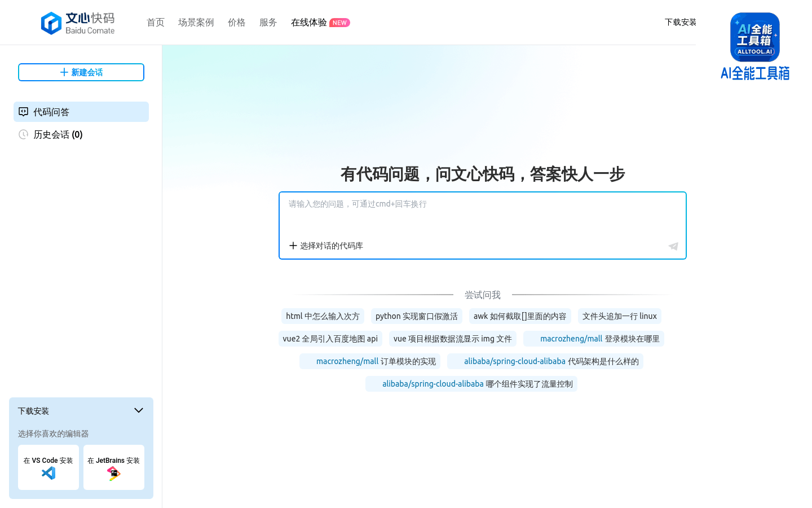
Task: Click the plus icon beside 选择对话的代码库
Action: 293,246
